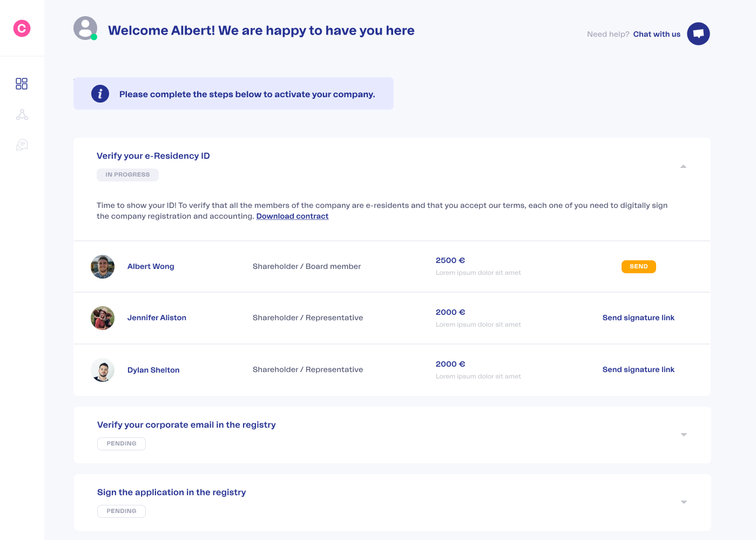756x540 pixels.
Task: Click the pink C logo in sidebar
Action: 22,28
